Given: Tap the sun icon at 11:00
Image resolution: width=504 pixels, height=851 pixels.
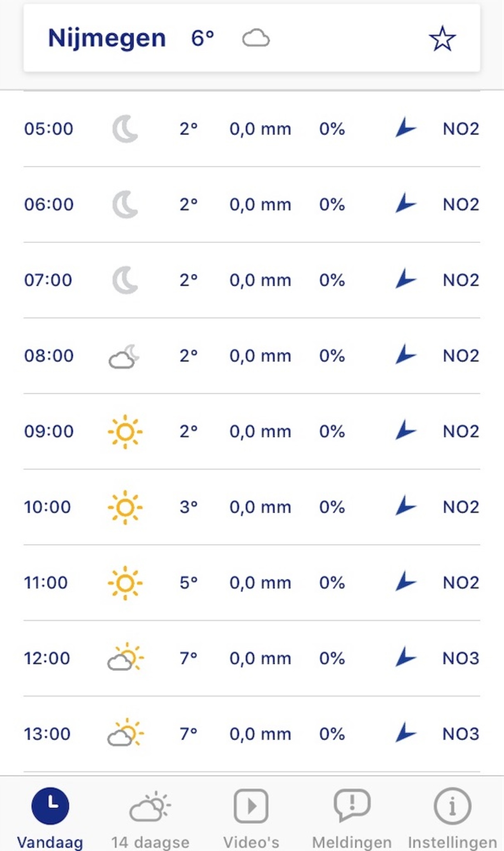Looking at the screenshot, I should coord(125,583).
